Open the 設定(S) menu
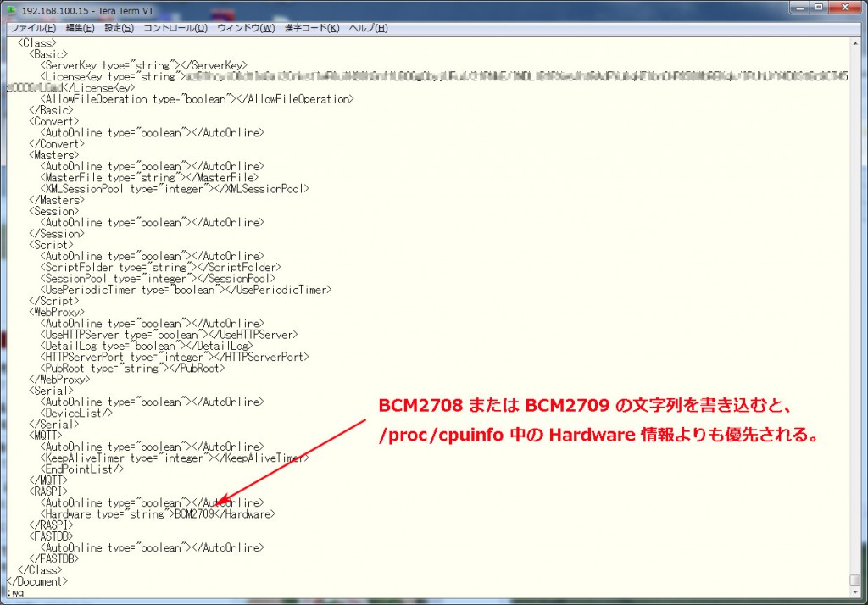Viewport: 868px width, 605px height. coord(119,28)
